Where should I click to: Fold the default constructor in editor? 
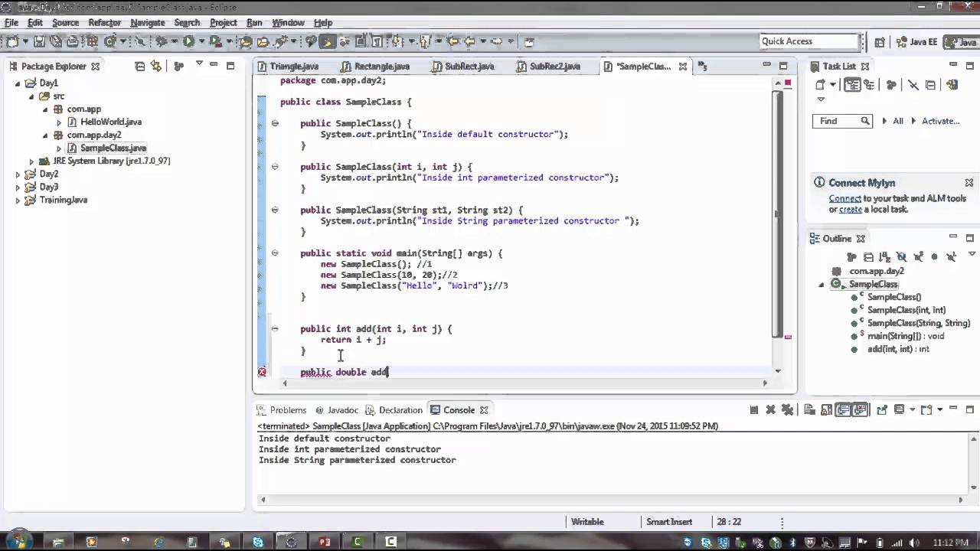275,122
